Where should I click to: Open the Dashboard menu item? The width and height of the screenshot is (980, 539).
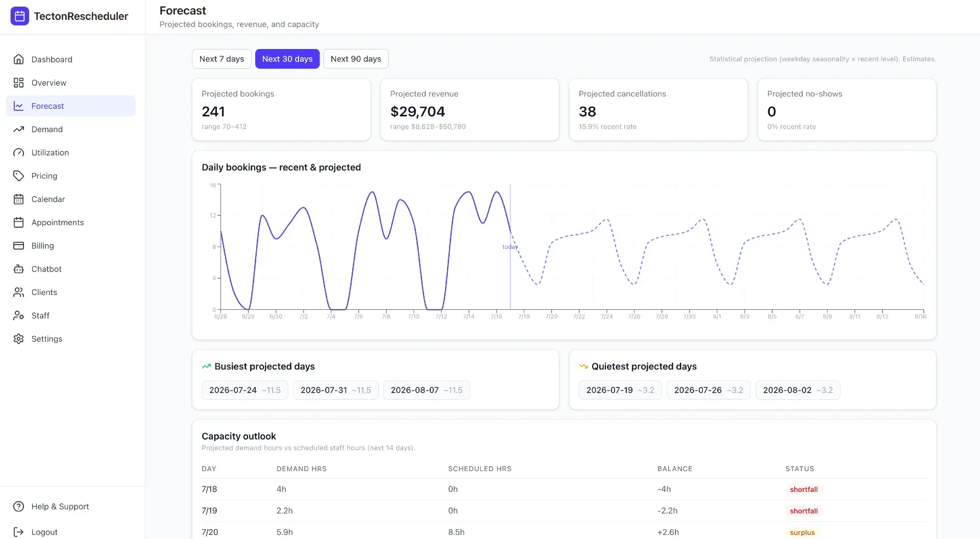click(70, 59)
